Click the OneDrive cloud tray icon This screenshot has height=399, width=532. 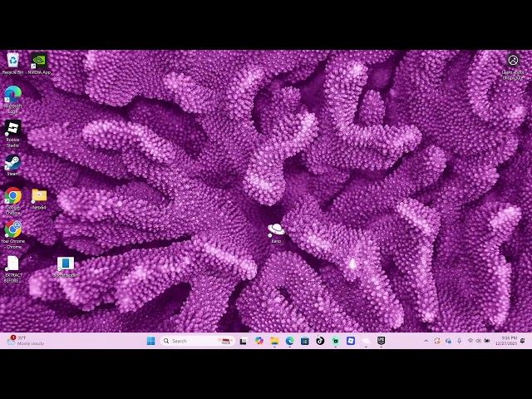coord(448,341)
